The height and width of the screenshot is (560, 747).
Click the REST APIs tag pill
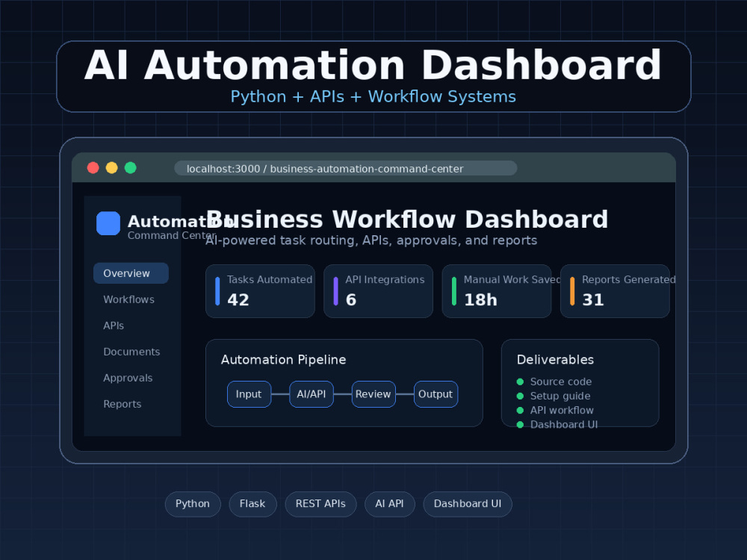[320, 504]
